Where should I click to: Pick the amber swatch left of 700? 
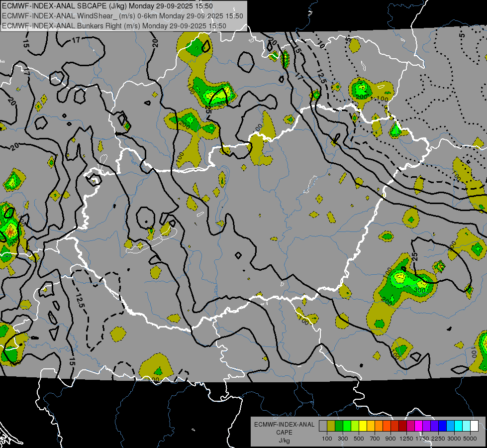tap(371, 426)
